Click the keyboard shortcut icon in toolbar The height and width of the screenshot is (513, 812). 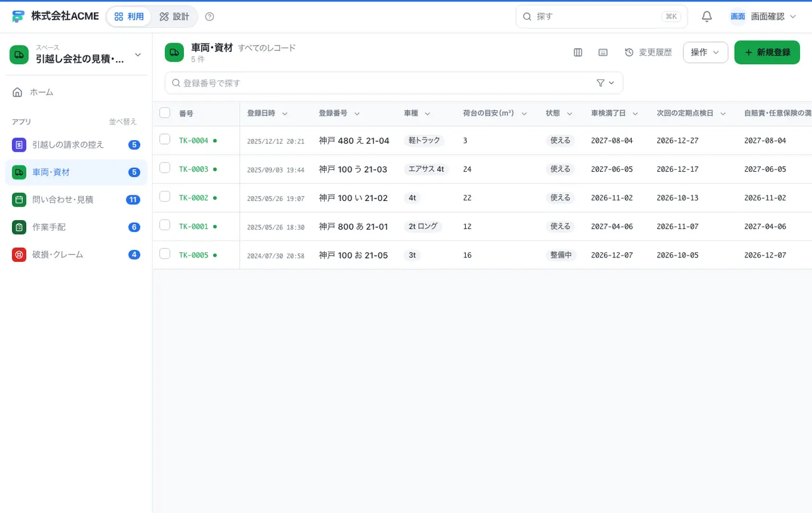pos(603,53)
